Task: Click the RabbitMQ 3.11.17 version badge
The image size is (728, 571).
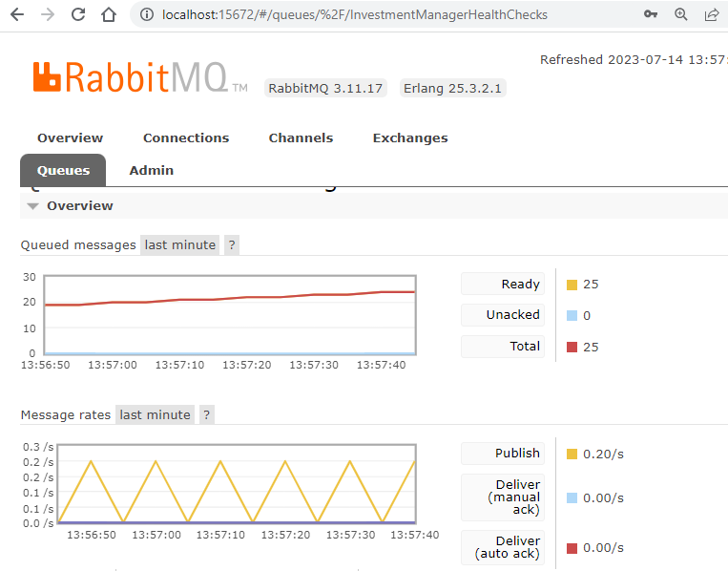Action: (325, 88)
